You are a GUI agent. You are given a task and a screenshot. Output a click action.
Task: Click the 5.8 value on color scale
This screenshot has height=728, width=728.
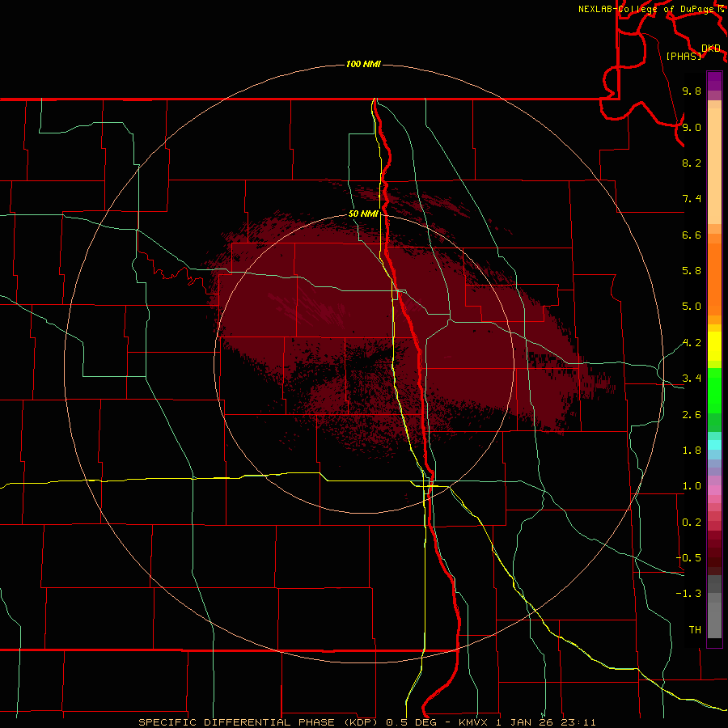coord(692,271)
